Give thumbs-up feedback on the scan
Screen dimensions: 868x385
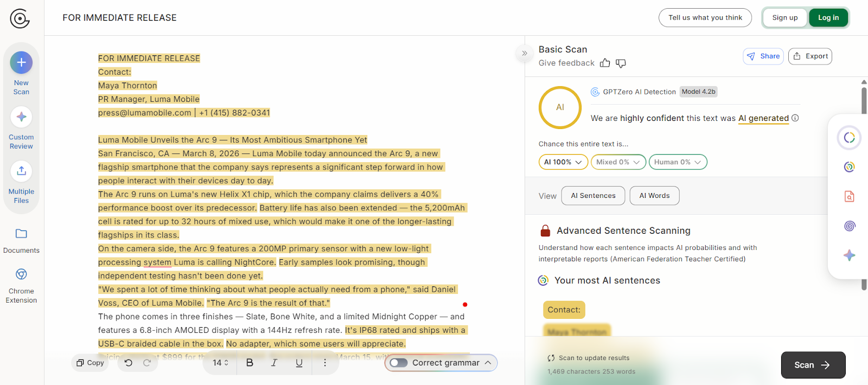pos(605,63)
